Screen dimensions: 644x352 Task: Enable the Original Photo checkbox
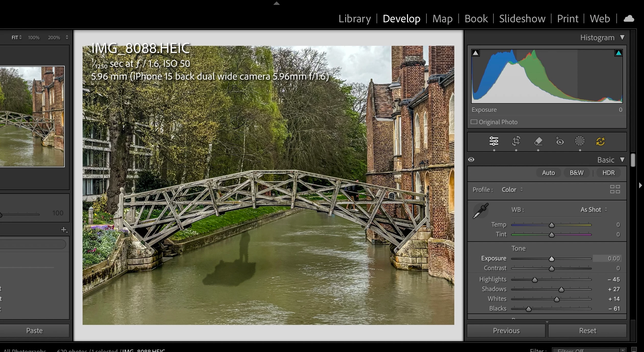tap(474, 122)
